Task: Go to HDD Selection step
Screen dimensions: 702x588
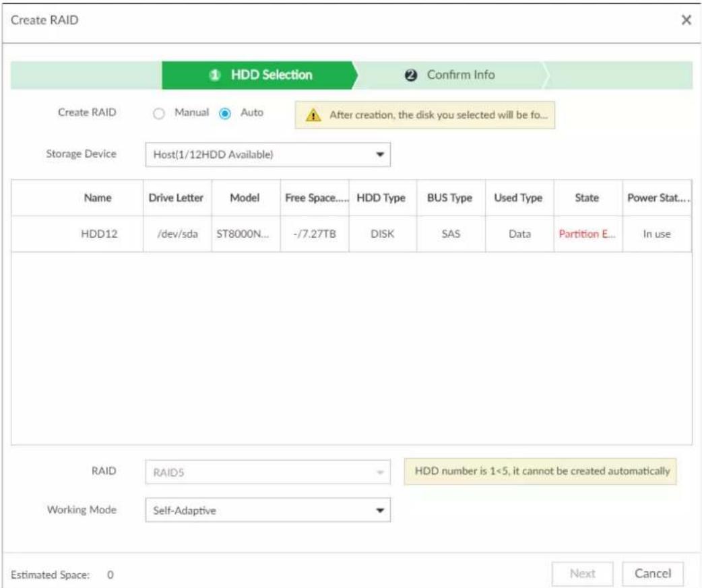Action: [x=260, y=75]
